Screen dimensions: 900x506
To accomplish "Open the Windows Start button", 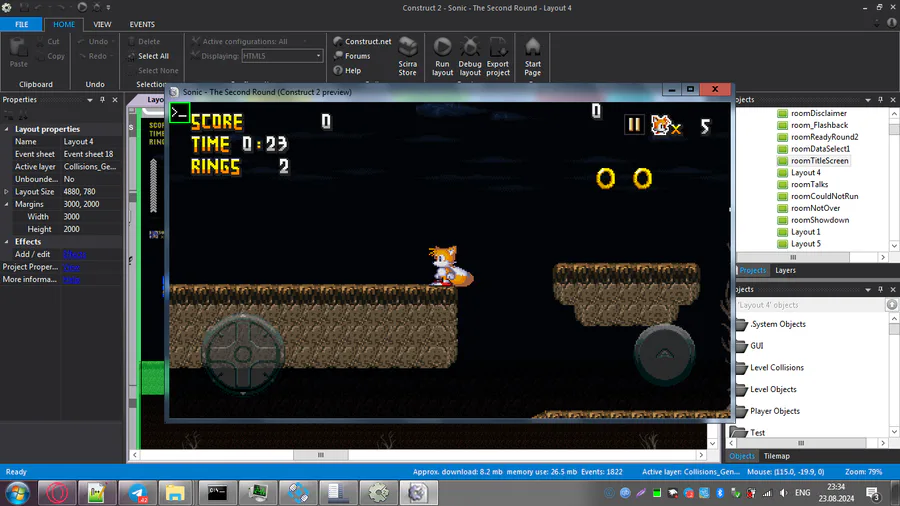I will [17, 493].
